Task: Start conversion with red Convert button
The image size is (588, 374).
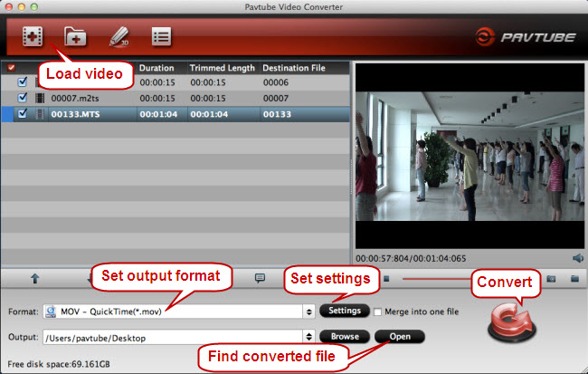Action: (x=512, y=323)
